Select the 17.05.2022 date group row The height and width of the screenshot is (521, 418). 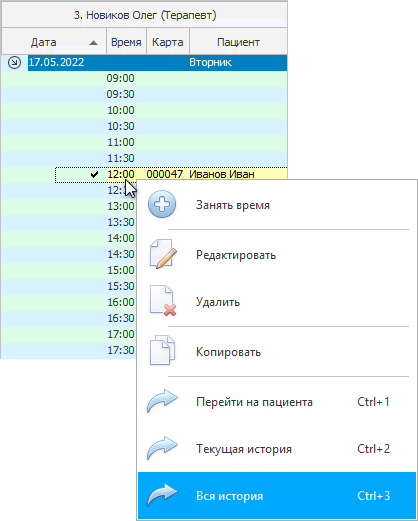(157, 63)
